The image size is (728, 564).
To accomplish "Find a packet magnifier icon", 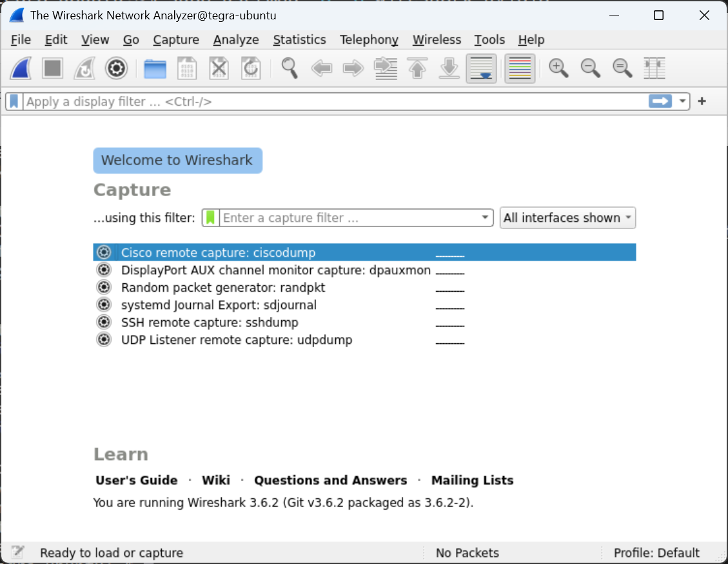I will pos(290,68).
